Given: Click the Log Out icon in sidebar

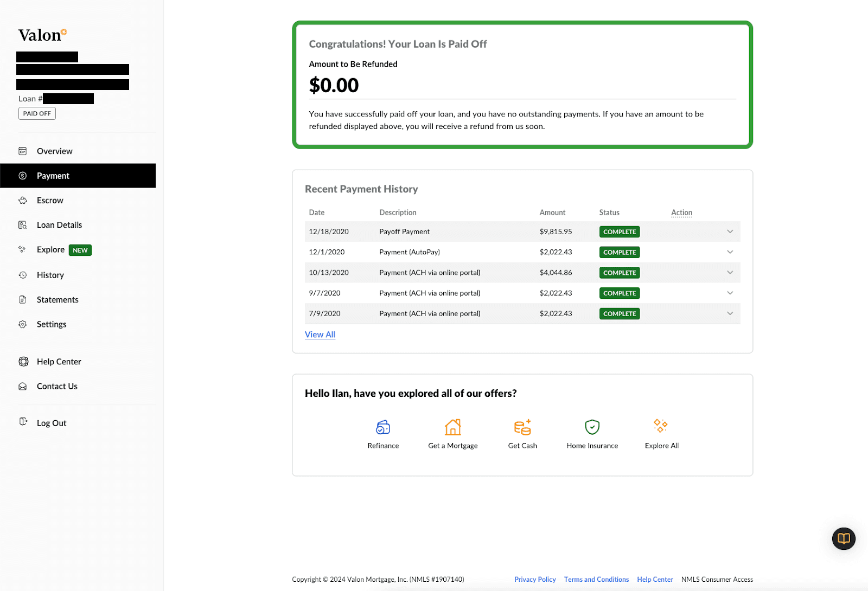Looking at the screenshot, I should 23,422.
